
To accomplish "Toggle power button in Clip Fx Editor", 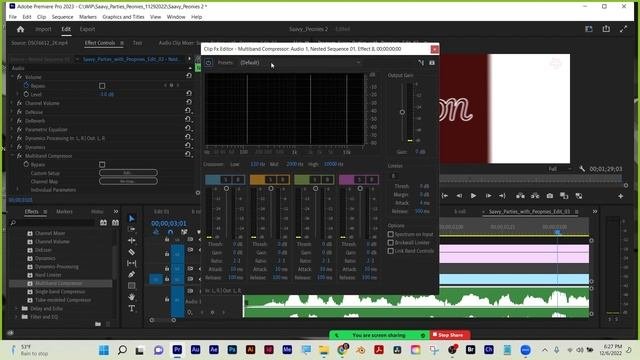I will [209, 62].
